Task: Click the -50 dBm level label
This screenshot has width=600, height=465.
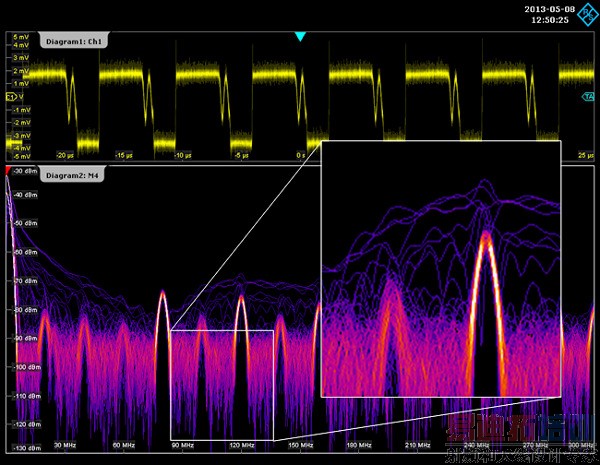Action: tap(25, 223)
